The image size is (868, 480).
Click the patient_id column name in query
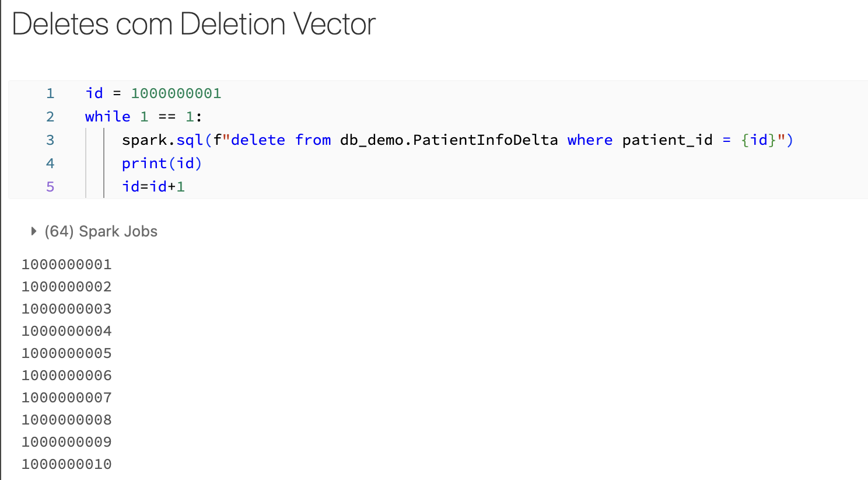[667, 140]
